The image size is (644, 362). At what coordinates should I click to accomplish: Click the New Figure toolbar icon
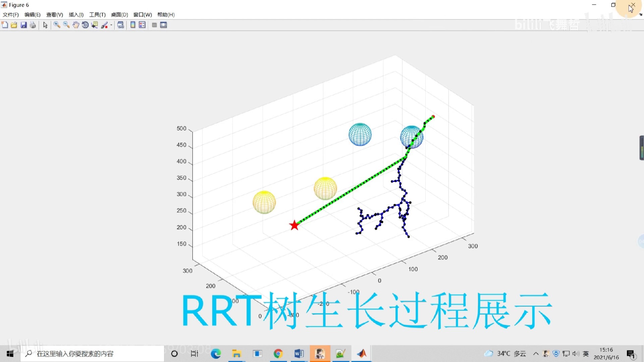point(5,25)
